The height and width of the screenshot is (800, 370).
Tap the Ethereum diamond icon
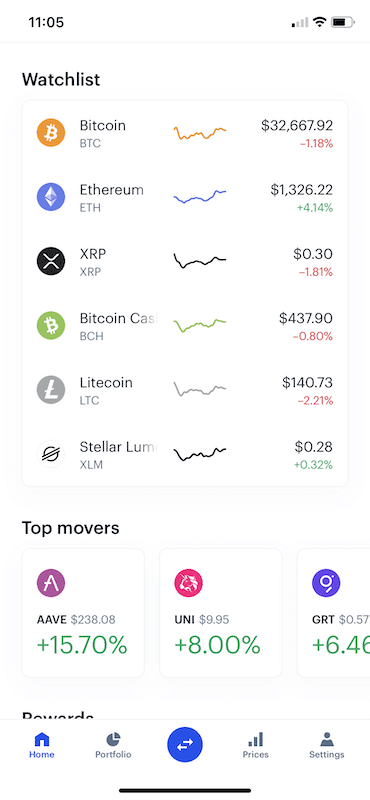[x=51, y=197]
